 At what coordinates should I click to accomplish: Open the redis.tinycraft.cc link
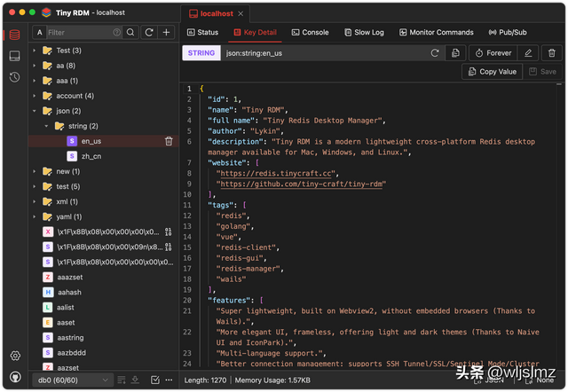pos(275,173)
